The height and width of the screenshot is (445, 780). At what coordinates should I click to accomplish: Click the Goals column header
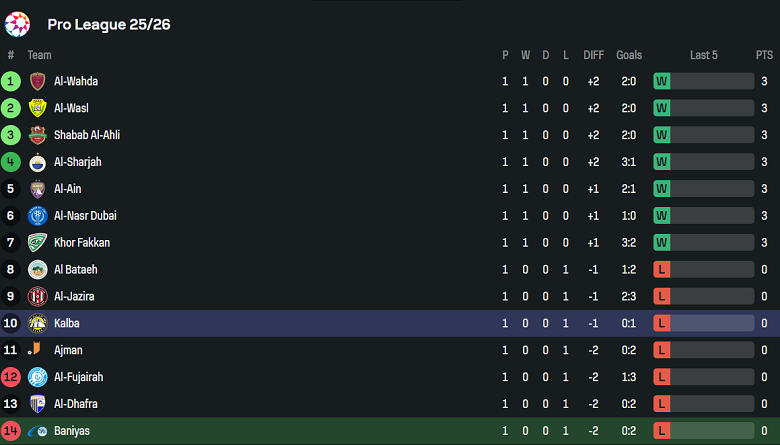click(629, 55)
